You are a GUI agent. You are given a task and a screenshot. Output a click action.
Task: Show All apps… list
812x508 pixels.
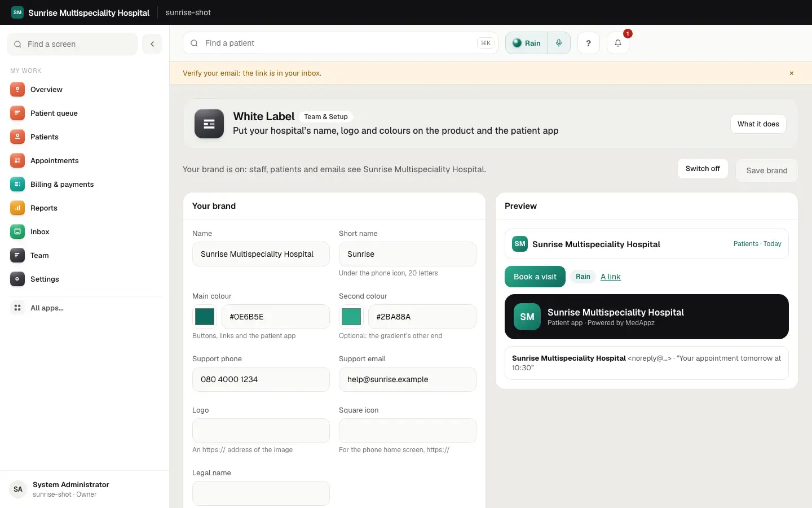pyautogui.click(x=85, y=308)
